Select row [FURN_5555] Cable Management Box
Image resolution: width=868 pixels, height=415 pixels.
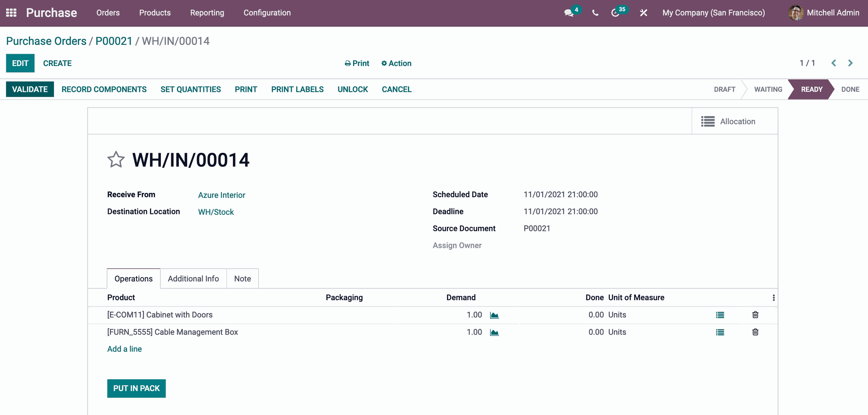coord(433,332)
